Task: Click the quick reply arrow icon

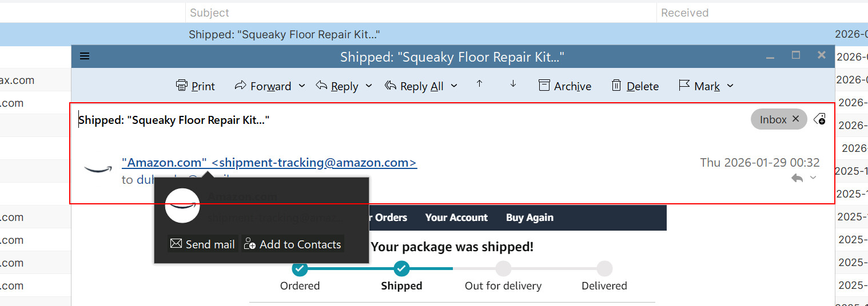Action: [797, 178]
